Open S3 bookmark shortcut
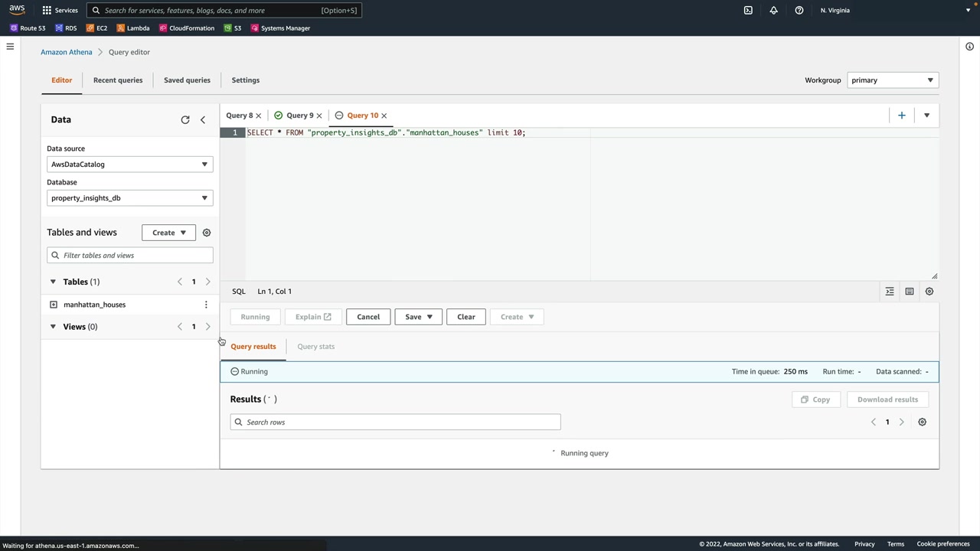The width and height of the screenshot is (980, 551). pos(233,28)
